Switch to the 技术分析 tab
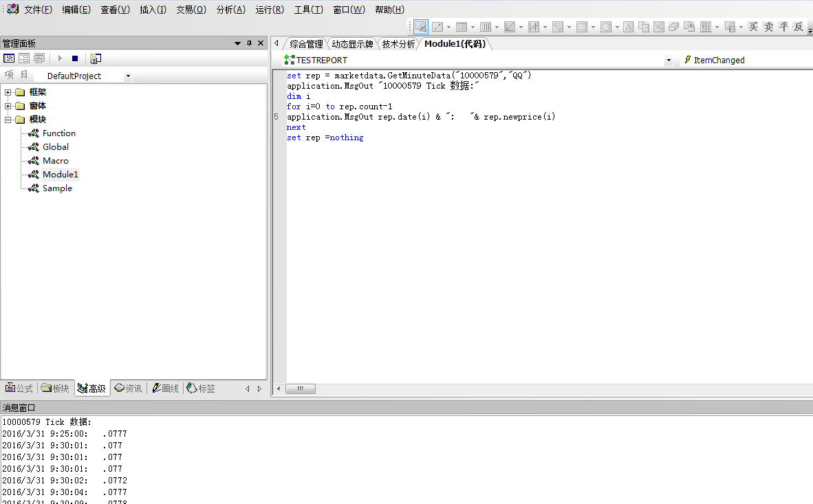Screen dimensions: 813x504 pyautogui.click(x=398, y=44)
